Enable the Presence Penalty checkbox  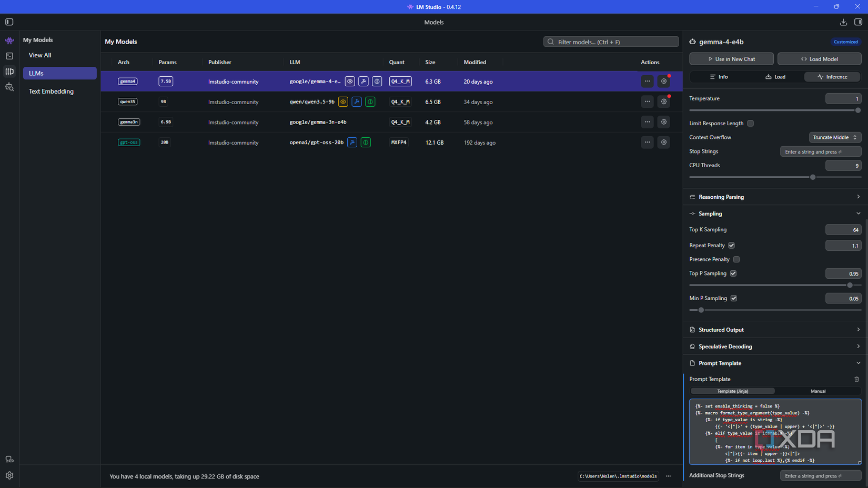pyautogui.click(x=736, y=260)
